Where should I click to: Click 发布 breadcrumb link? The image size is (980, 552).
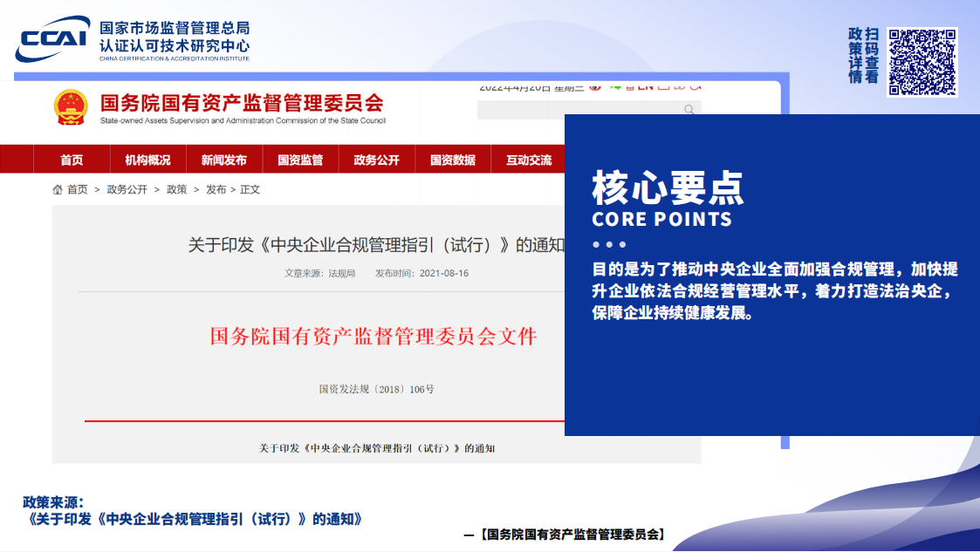[x=216, y=189]
